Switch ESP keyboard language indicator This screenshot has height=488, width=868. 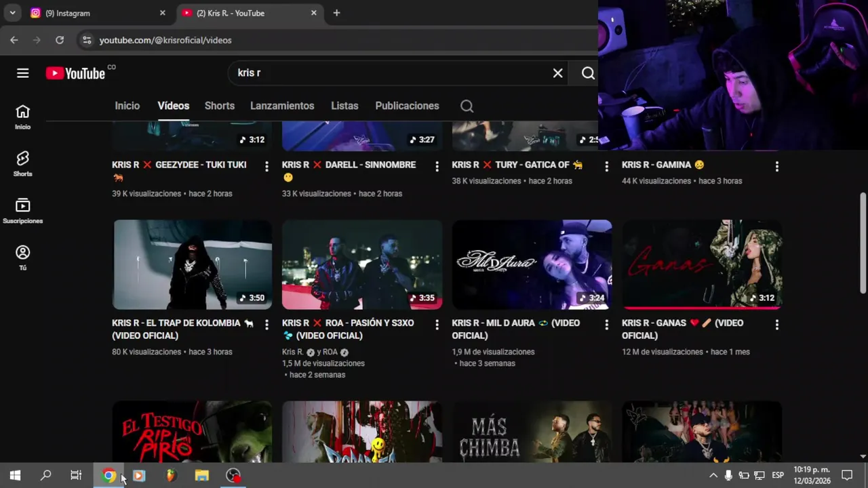click(778, 476)
